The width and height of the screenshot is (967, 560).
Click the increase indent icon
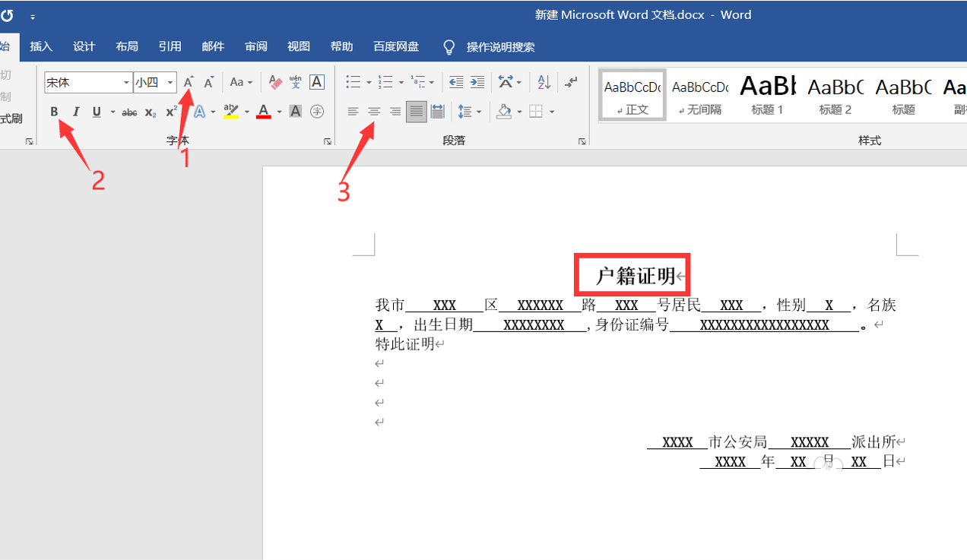(477, 82)
